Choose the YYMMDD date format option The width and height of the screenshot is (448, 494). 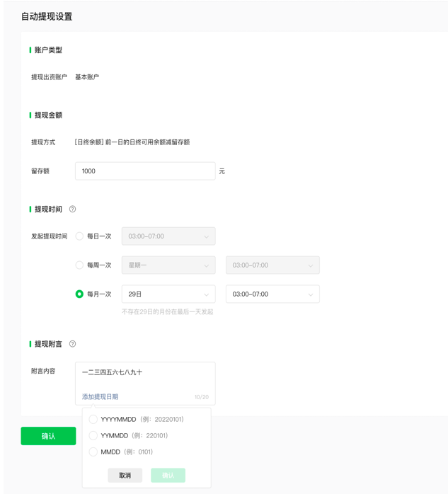point(93,436)
